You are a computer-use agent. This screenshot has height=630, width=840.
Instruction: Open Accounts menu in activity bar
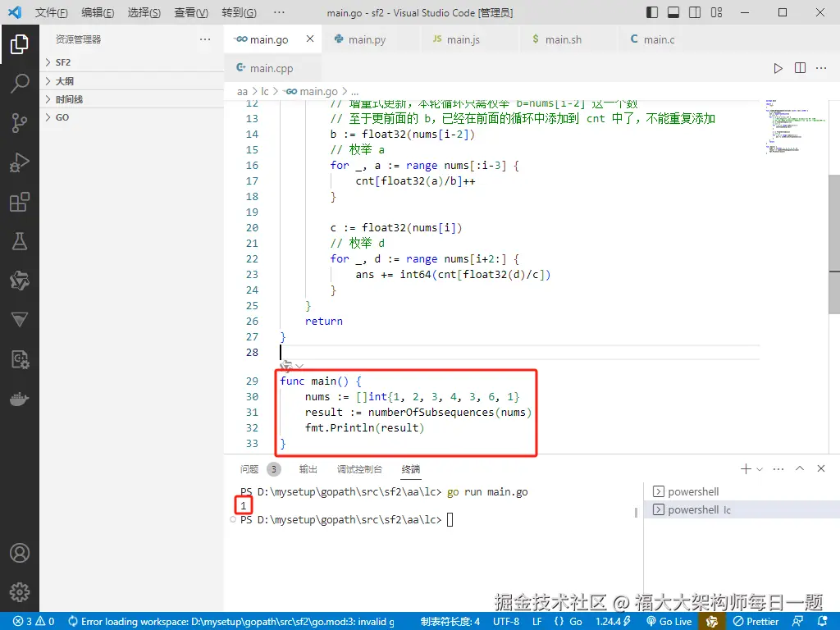click(20, 553)
